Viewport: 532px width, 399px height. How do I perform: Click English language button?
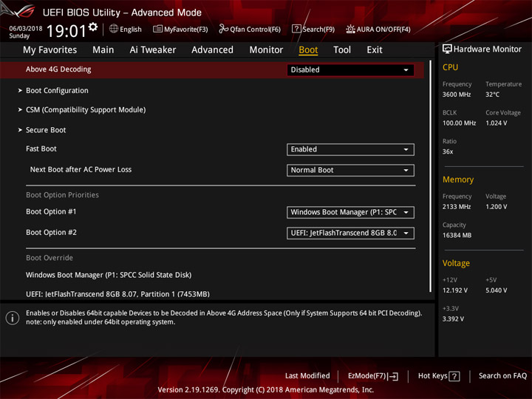126,29
